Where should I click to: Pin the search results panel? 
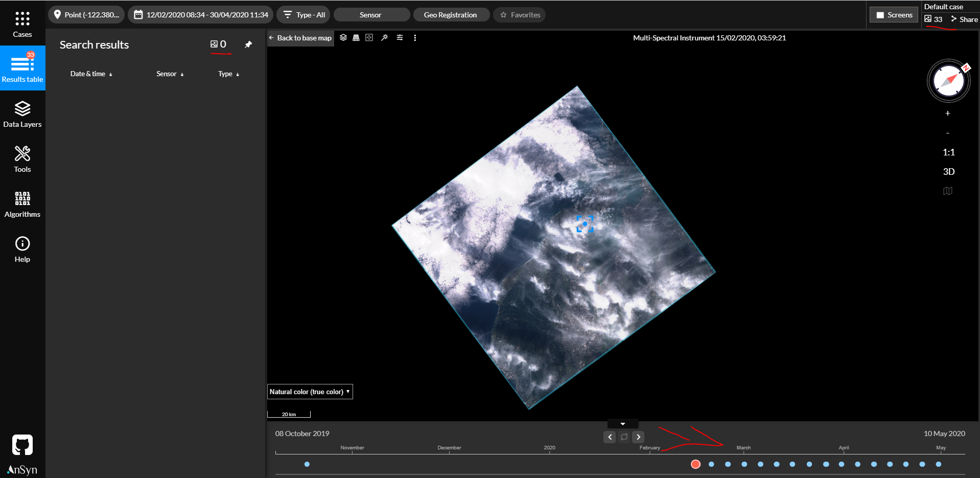pos(248,45)
